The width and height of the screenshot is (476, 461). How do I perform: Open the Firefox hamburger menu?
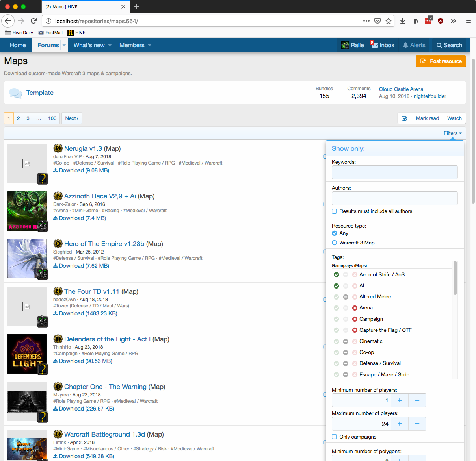(469, 21)
